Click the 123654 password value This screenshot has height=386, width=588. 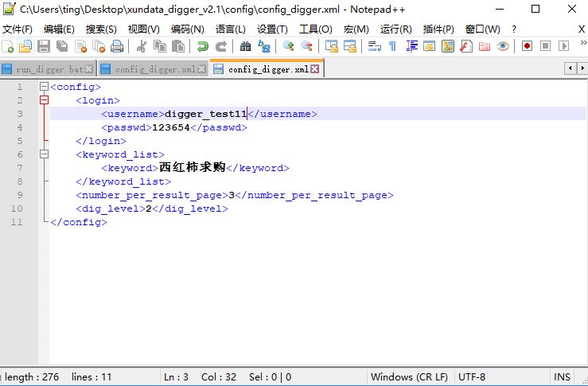click(x=170, y=127)
